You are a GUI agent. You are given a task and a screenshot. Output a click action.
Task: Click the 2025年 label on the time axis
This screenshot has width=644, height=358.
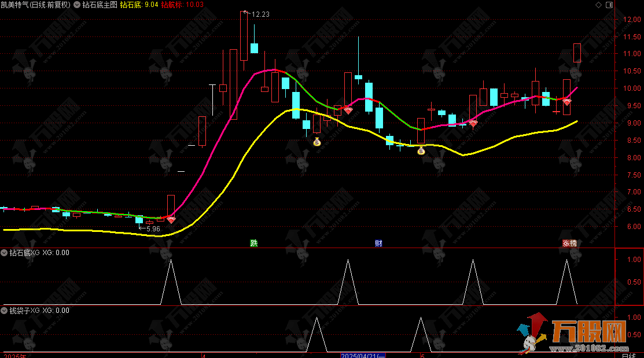coord(15,356)
